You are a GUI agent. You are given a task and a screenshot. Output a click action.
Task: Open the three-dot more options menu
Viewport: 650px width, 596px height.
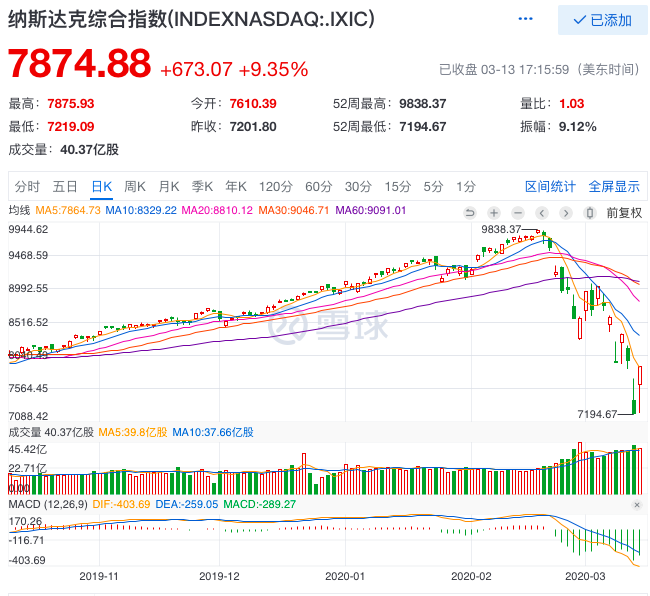point(525,19)
